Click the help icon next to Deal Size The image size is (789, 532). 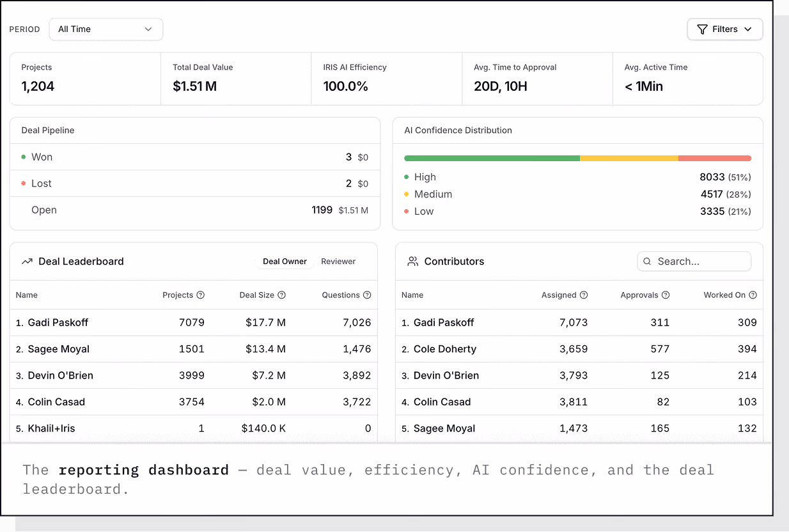pyautogui.click(x=282, y=295)
